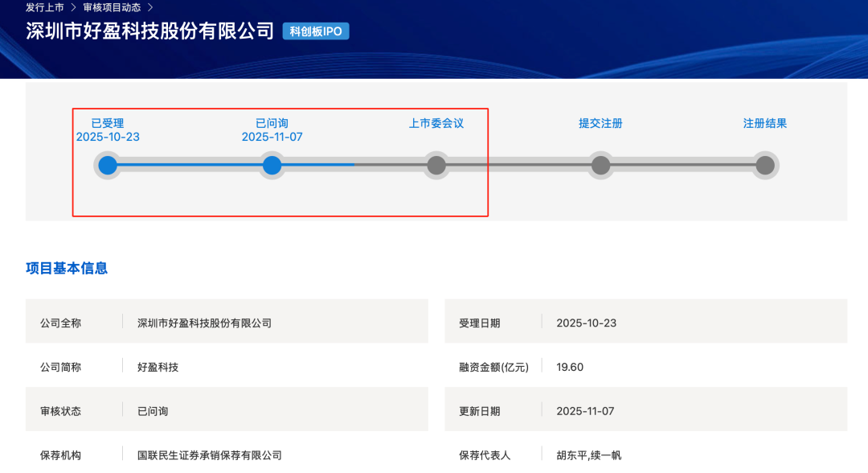Click the 2025-10-23 date under 已受理
Viewport: 868px width, 473px height.
[108, 137]
